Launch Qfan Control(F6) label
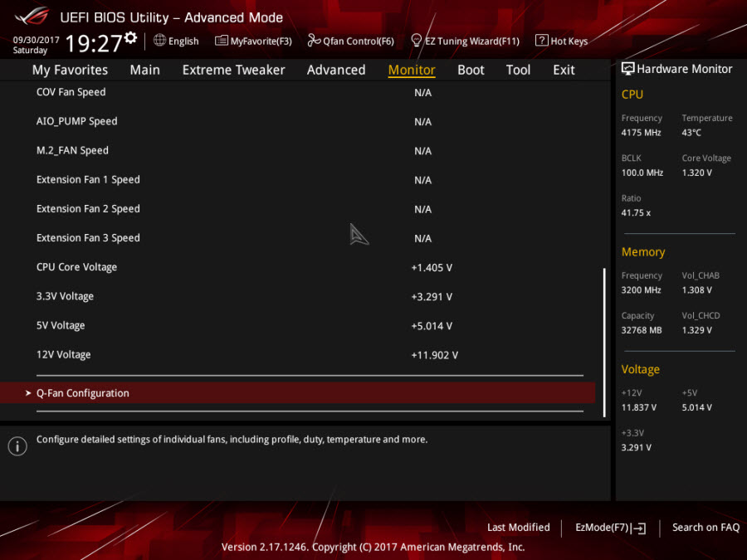This screenshot has height=560, width=747. [359, 41]
